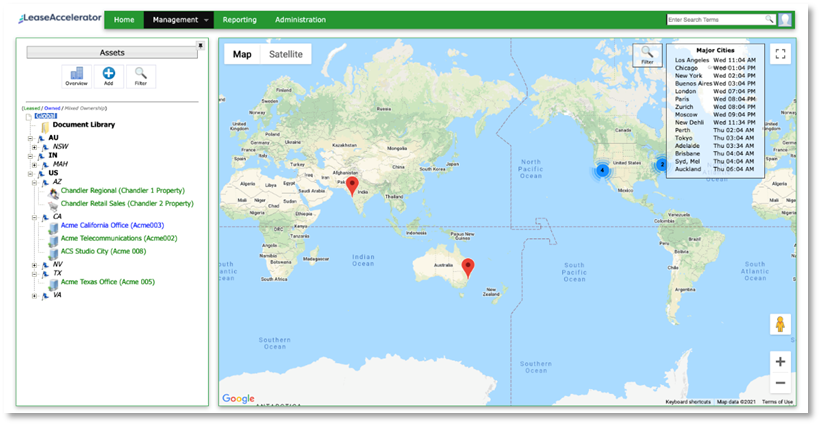Click the Management menu label

click(x=175, y=20)
